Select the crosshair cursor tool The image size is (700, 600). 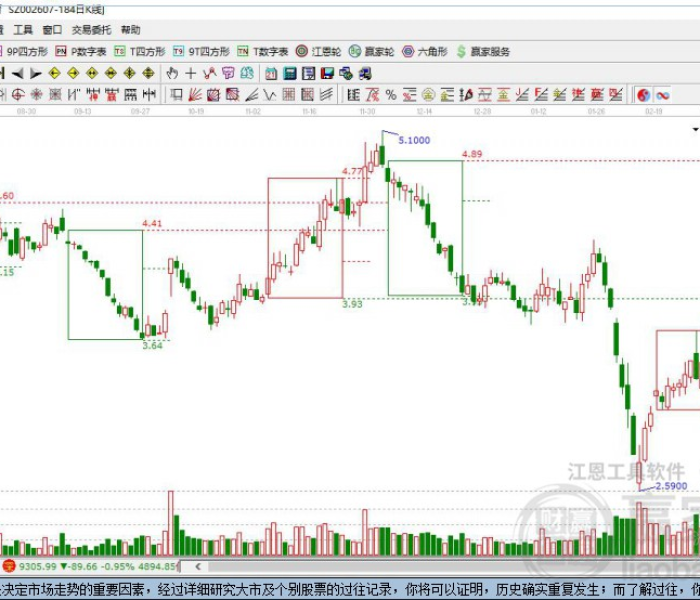(x=190, y=73)
